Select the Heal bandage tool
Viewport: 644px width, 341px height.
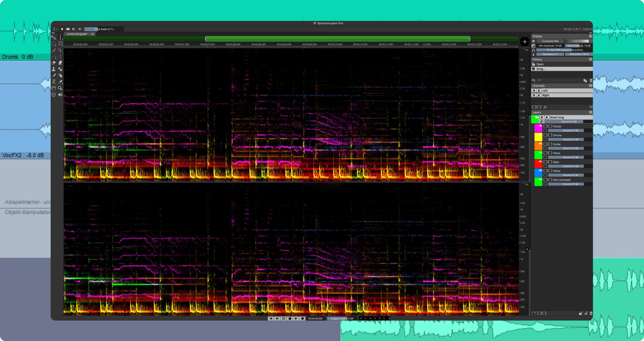(60, 69)
